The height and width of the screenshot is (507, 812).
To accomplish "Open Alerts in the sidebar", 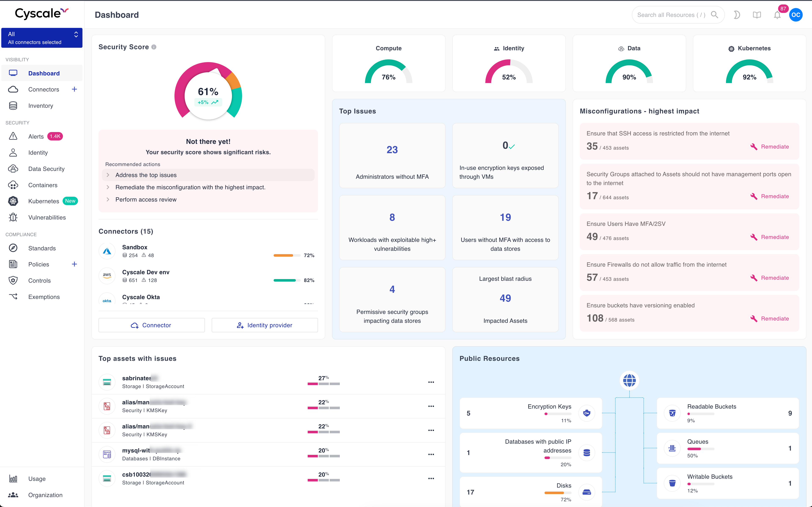I will coord(36,136).
